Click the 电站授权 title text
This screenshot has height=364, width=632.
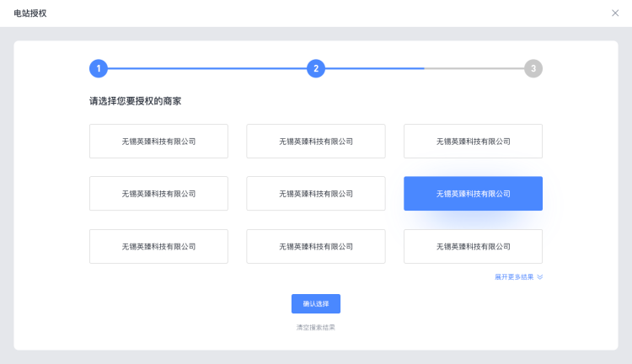[30, 13]
